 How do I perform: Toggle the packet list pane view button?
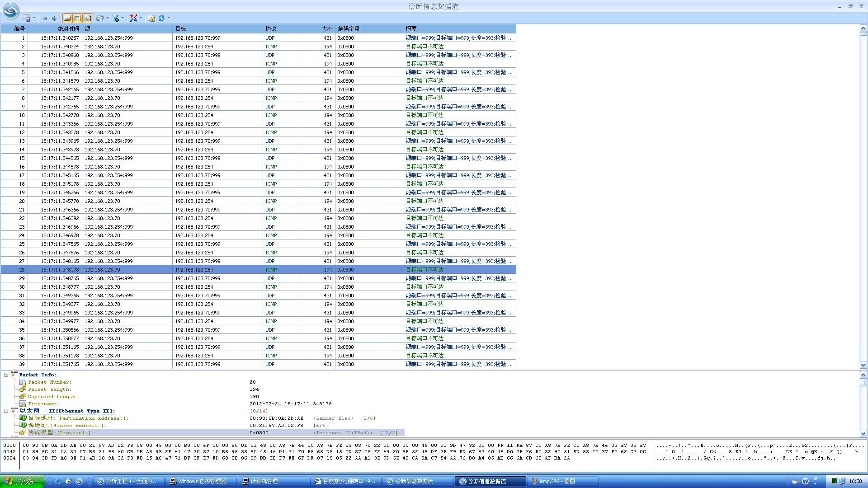[67, 18]
